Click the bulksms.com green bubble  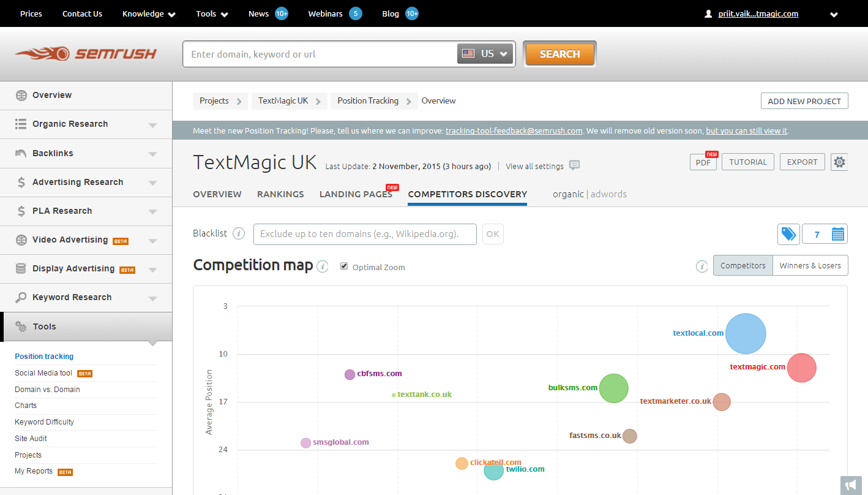613,388
